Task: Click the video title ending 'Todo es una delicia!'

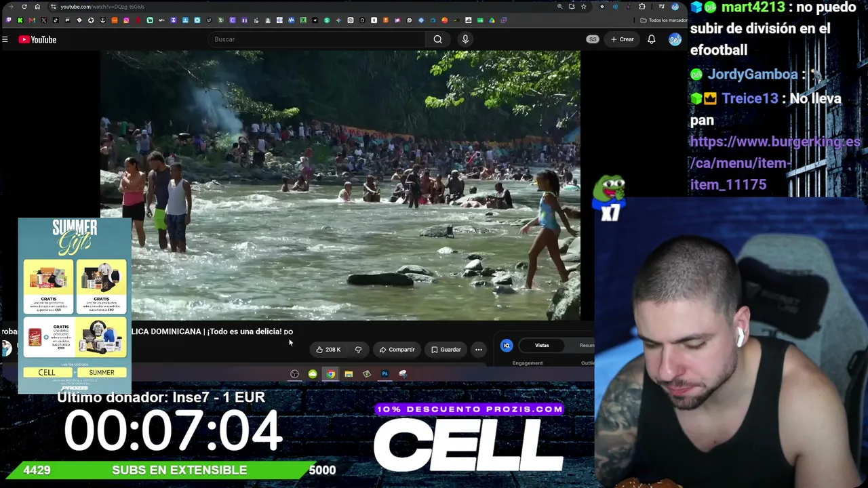Action: click(212, 331)
